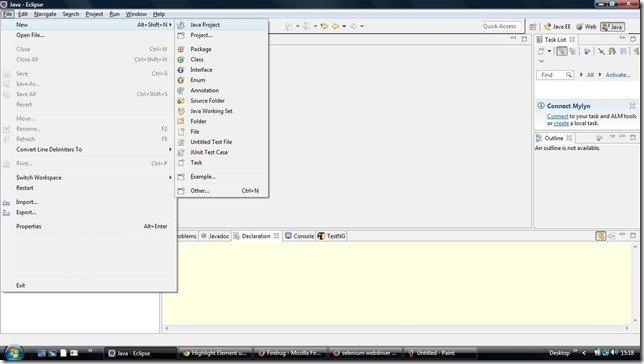
Task: Click the Example... entry icon
Action: pyautogui.click(x=181, y=177)
